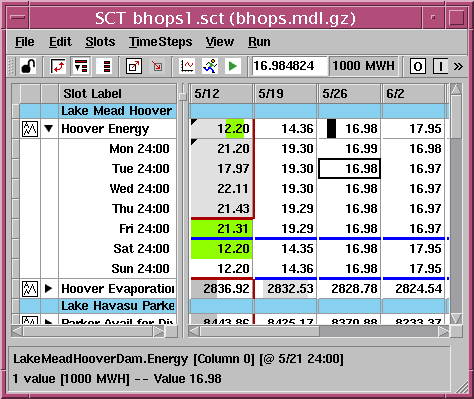Click the plot graph toolbar icon

pos(187,66)
